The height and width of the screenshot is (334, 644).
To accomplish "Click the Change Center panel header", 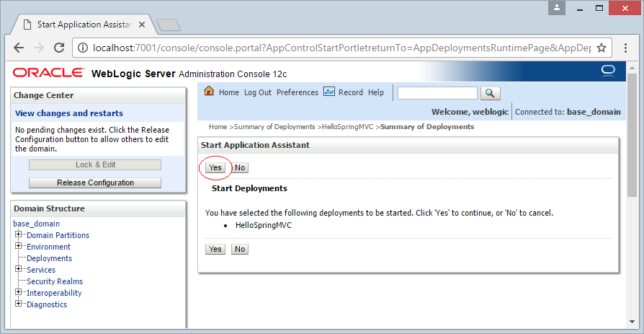I will (98, 95).
